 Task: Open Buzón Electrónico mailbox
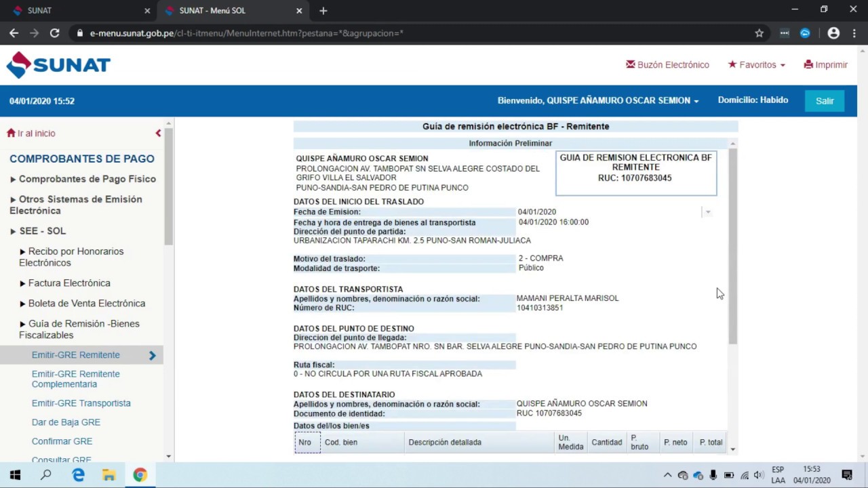[667, 65]
